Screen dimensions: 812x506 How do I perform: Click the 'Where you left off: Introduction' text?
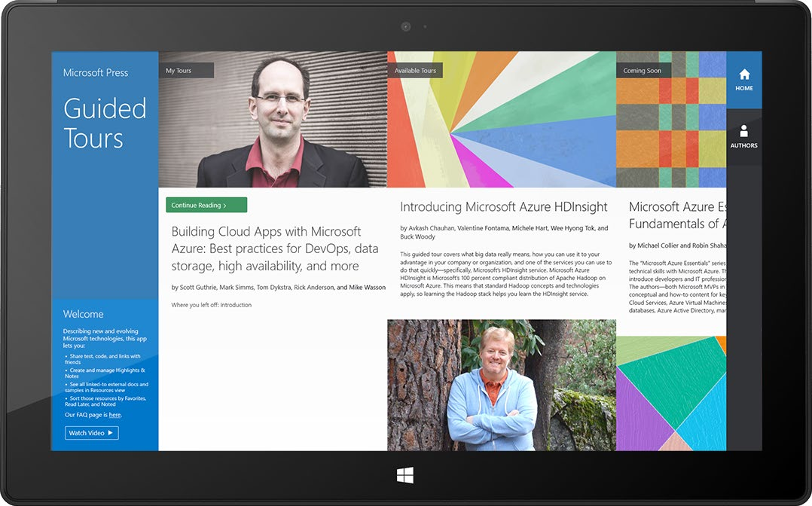click(x=212, y=305)
